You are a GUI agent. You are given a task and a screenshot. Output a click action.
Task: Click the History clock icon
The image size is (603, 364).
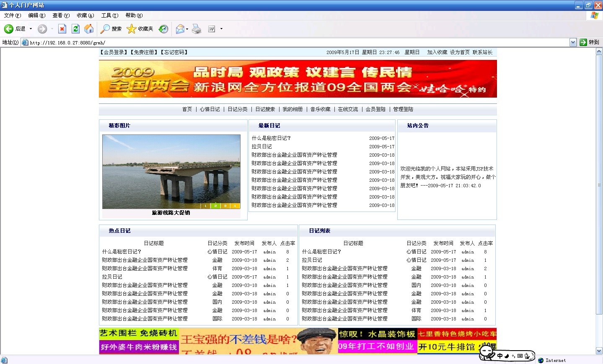pos(163,29)
